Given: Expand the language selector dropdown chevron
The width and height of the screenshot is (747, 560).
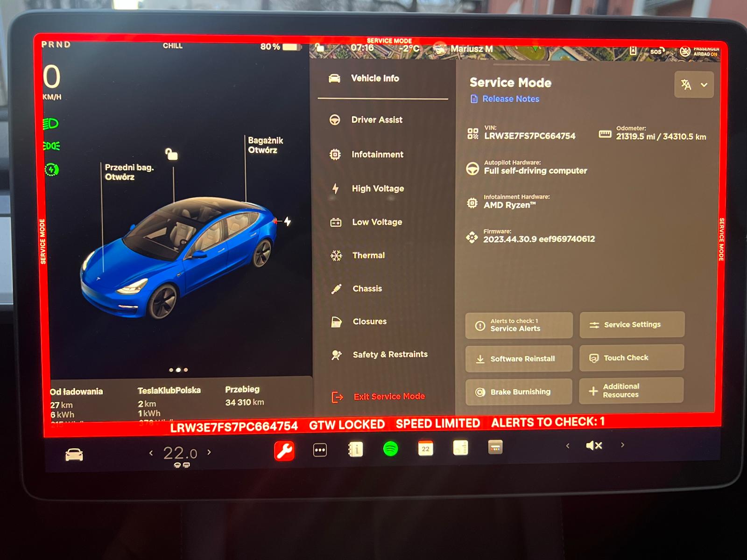Looking at the screenshot, I should [703, 85].
